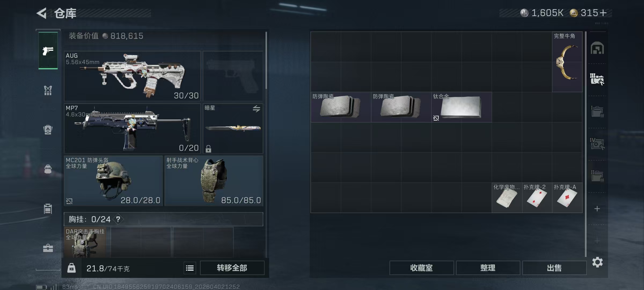Viewport: 644px width, 290px height.
Task: Click the 整理 sort button
Action: coord(488,268)
